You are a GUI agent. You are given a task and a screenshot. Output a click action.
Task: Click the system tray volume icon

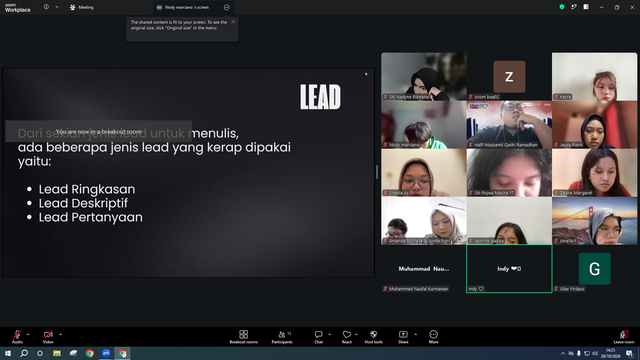tap(595, 353)
